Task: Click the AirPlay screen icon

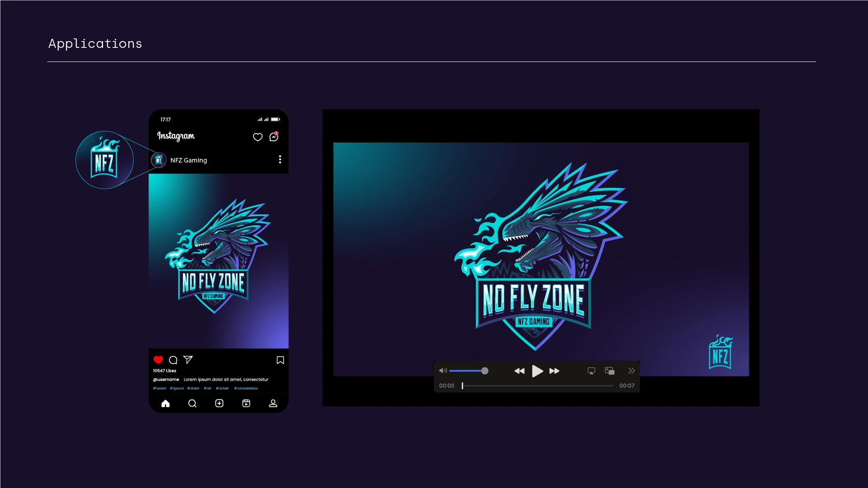Action: (591, 371)
